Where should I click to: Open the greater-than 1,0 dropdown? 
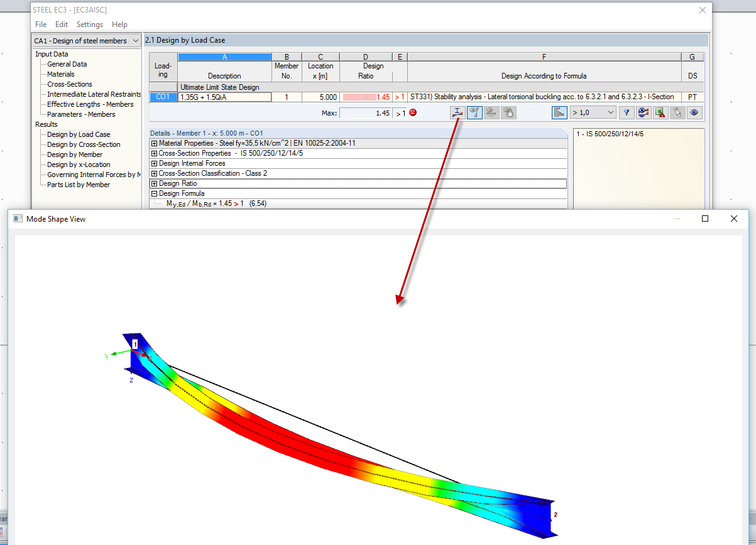[591, 112]
